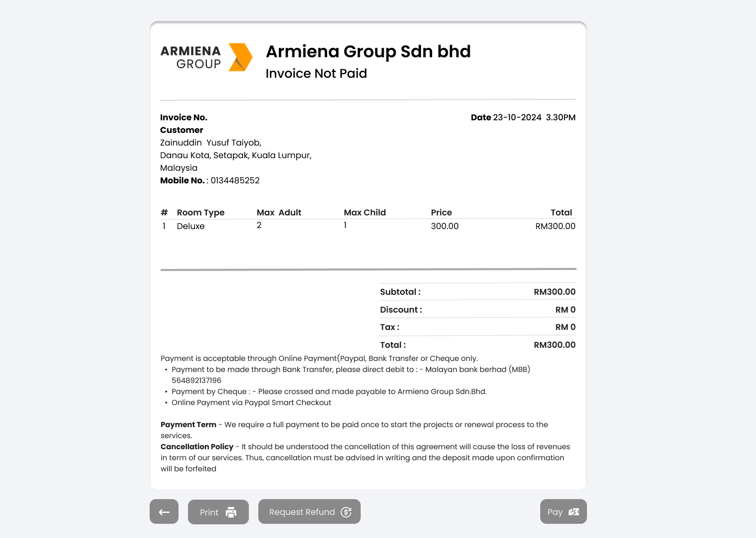The width and height of the screenshot is (756, 538).
Task: Click the printer icon
Action: (231, 512)
